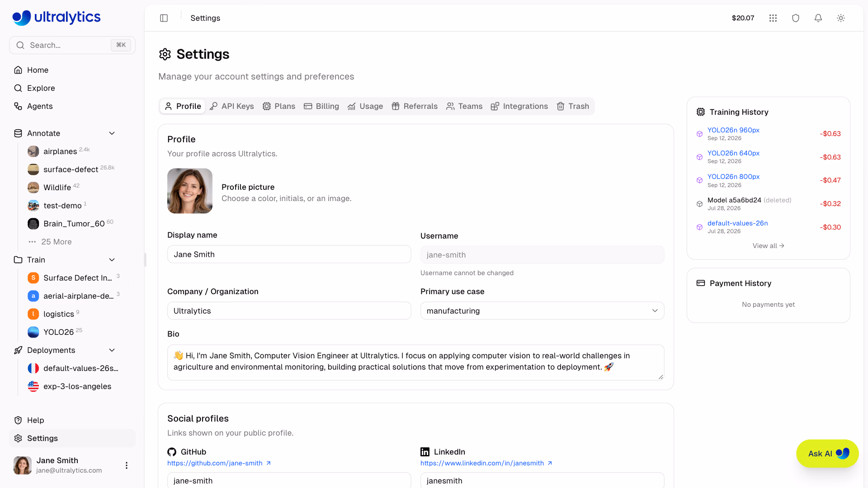
Task: Click the deleted Model a5a6bd24 cube icon
Action: (699, 204)
